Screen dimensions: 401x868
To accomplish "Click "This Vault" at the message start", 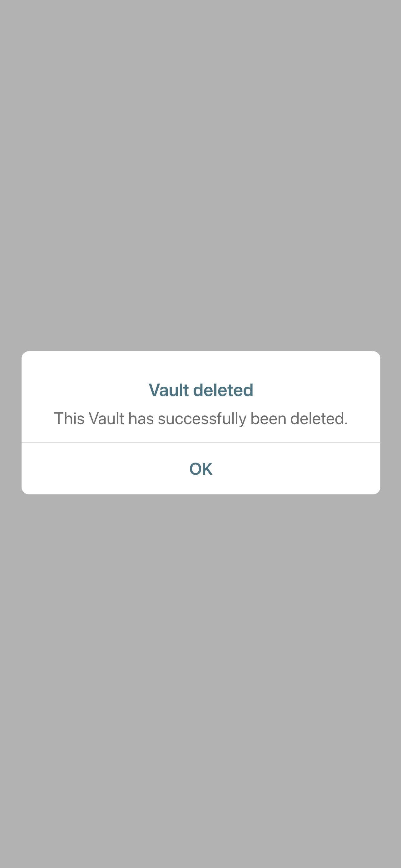I will 89,419.
